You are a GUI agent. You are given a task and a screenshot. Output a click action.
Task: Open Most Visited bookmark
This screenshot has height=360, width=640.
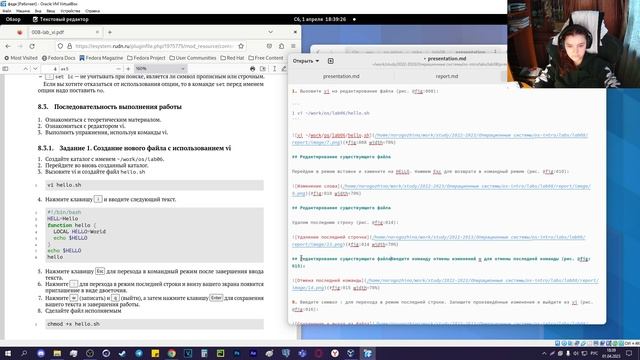pos(21,58)
